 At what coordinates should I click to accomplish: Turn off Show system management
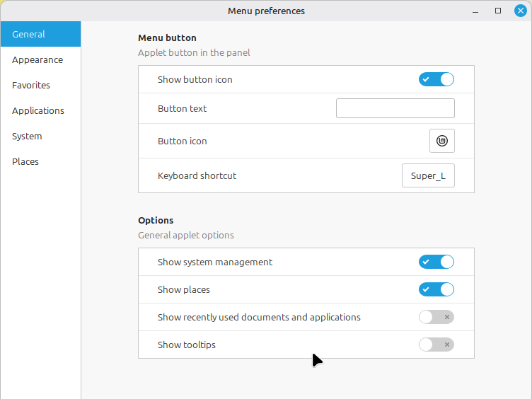click(436, 262)
